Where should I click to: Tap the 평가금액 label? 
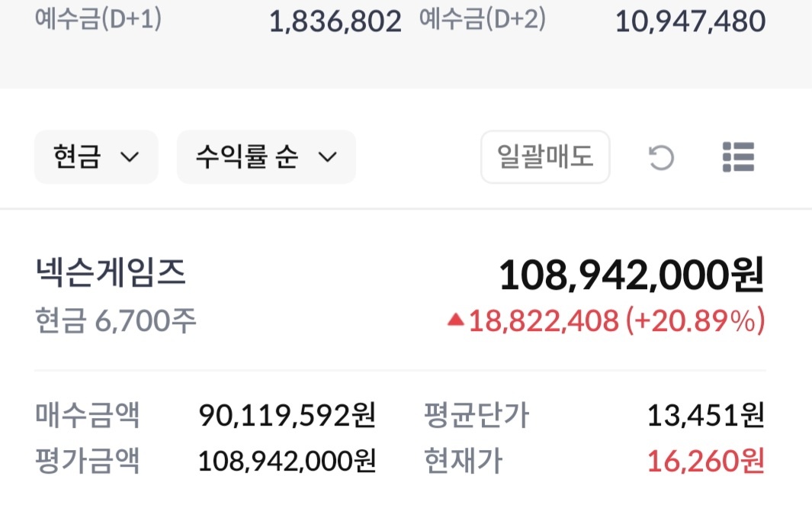pos(88,461)
